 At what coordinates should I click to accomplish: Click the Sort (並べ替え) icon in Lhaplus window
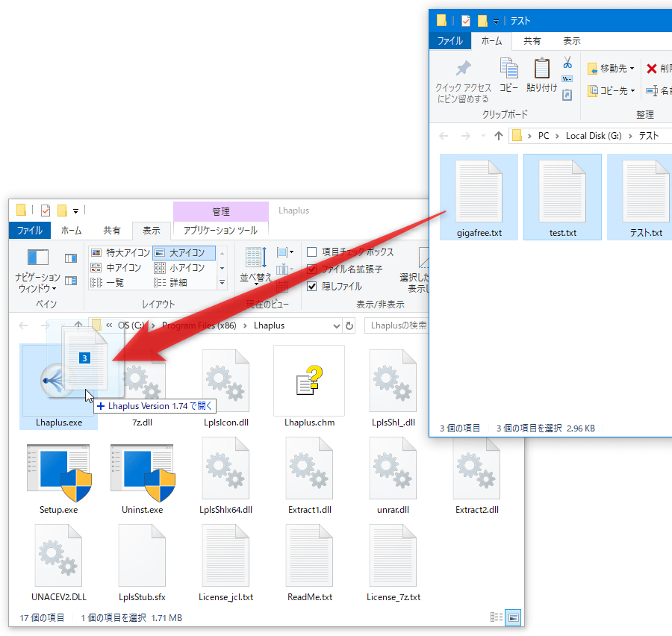(256, 258)
